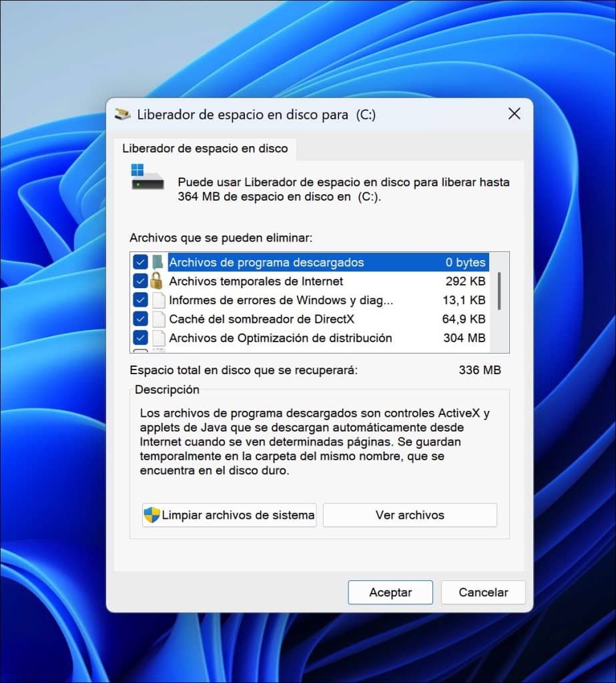Toggle Caché del sombreador de DirectX checkbox

point(140,319)
